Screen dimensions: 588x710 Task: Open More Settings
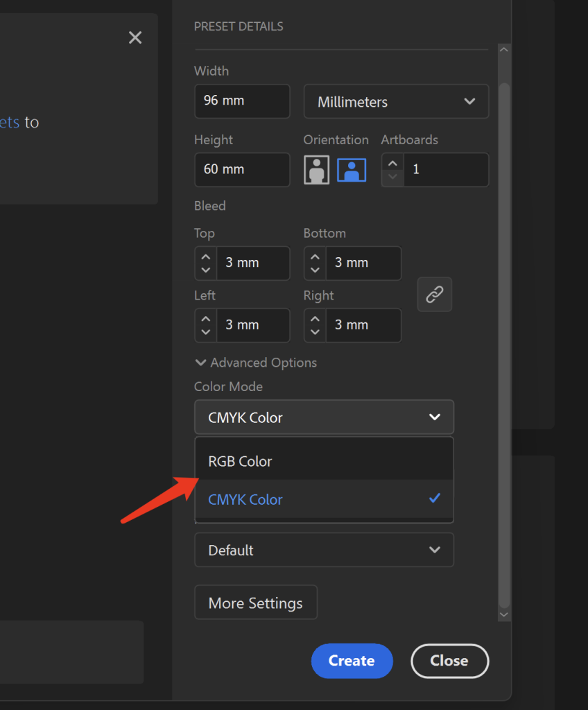(255, 603)
